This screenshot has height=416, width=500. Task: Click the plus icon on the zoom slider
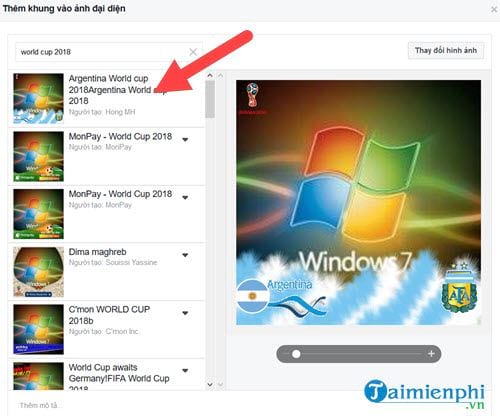(431, 353)
